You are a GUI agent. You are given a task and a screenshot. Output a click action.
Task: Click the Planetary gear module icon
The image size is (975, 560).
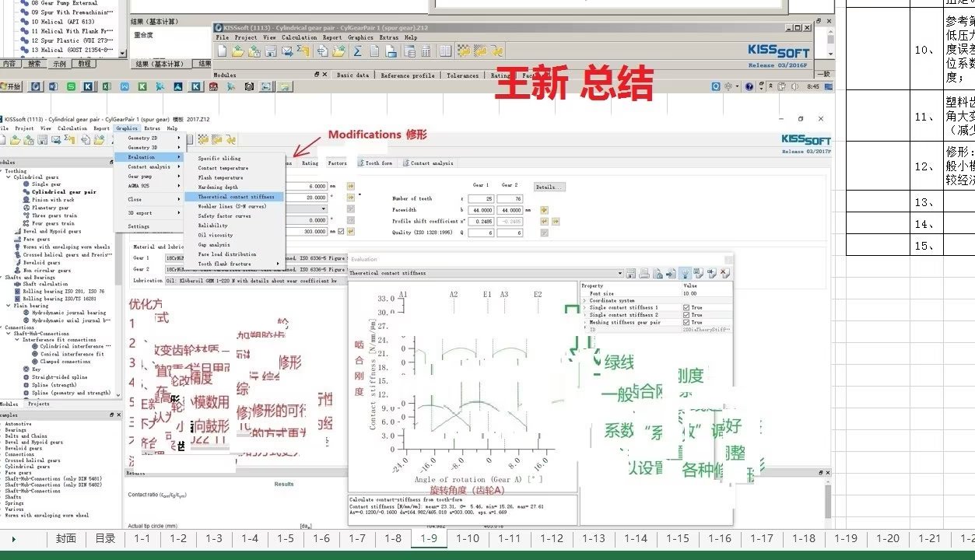tap(26, 208)
